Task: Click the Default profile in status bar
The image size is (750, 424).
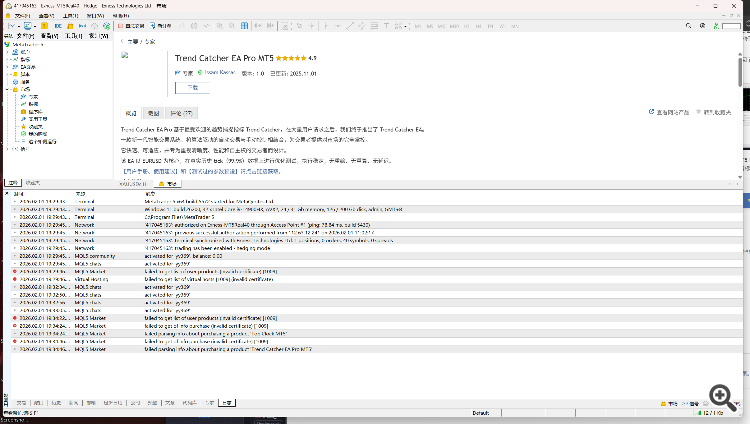Action: pos(481,413)
